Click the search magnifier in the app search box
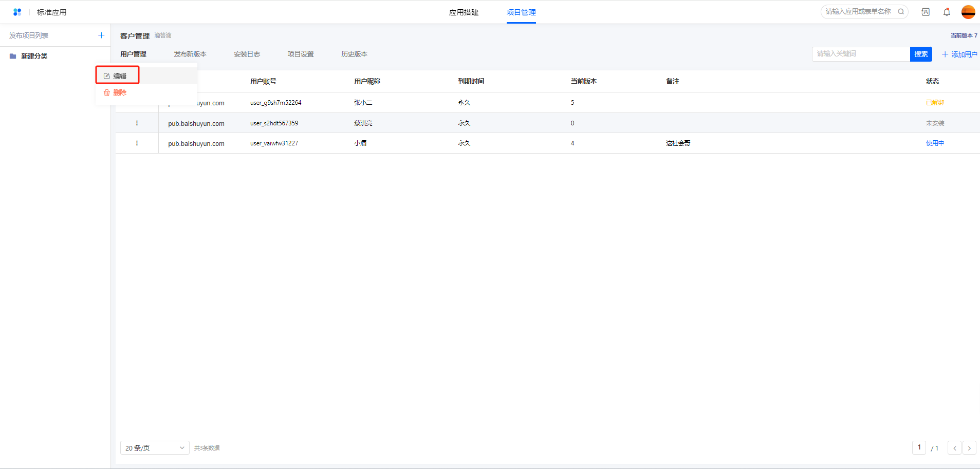Image resolution: width=980 pixels, height=469 pixels. (x=901, y=11)
